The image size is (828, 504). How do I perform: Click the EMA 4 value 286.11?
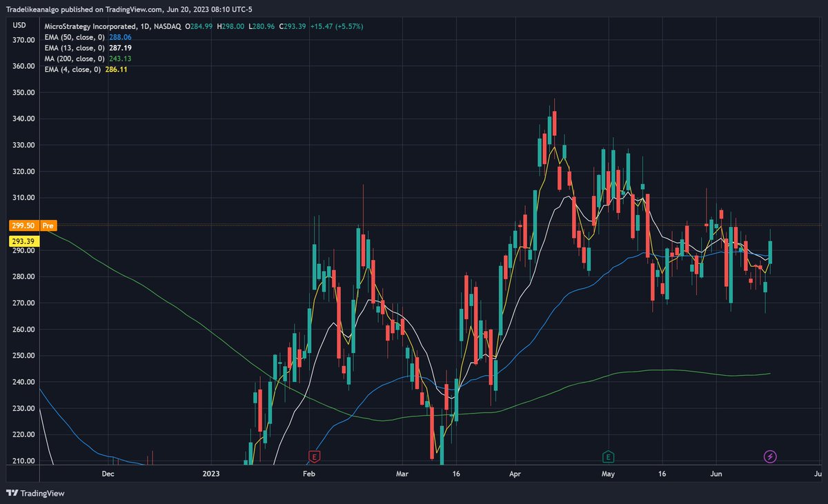coord(116,70)
